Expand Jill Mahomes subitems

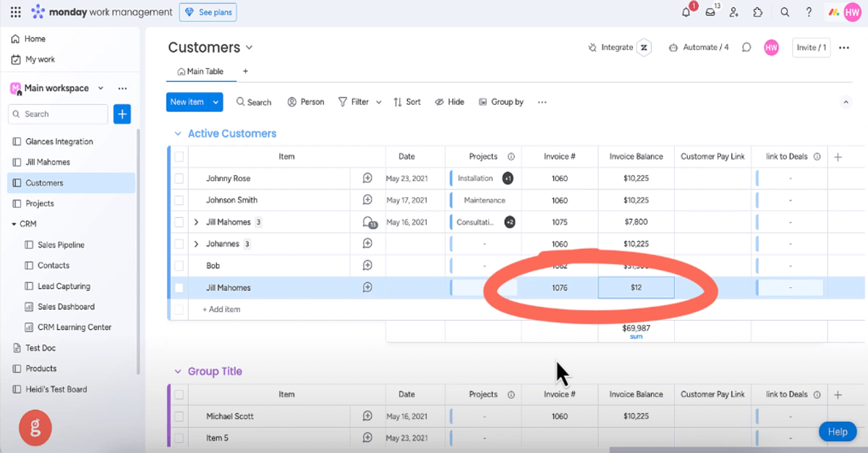pyautogui.click(x=196, y=222)
